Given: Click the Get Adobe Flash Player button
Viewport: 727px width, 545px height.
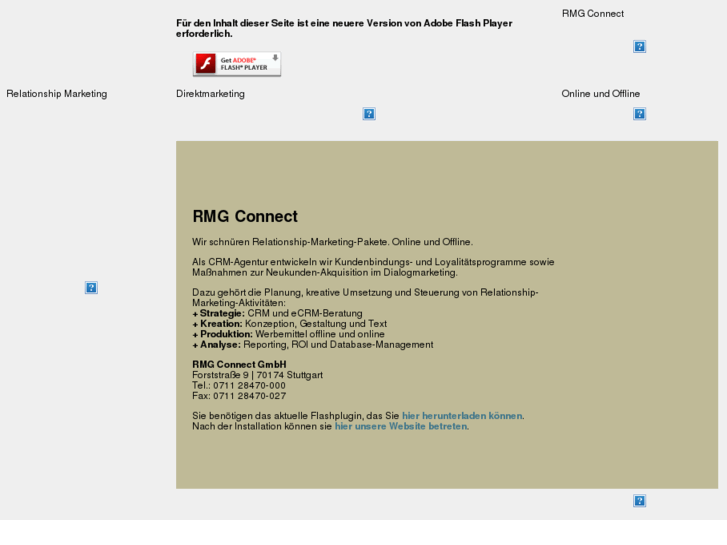Looking at the screenshot, I should coord(237,64).
